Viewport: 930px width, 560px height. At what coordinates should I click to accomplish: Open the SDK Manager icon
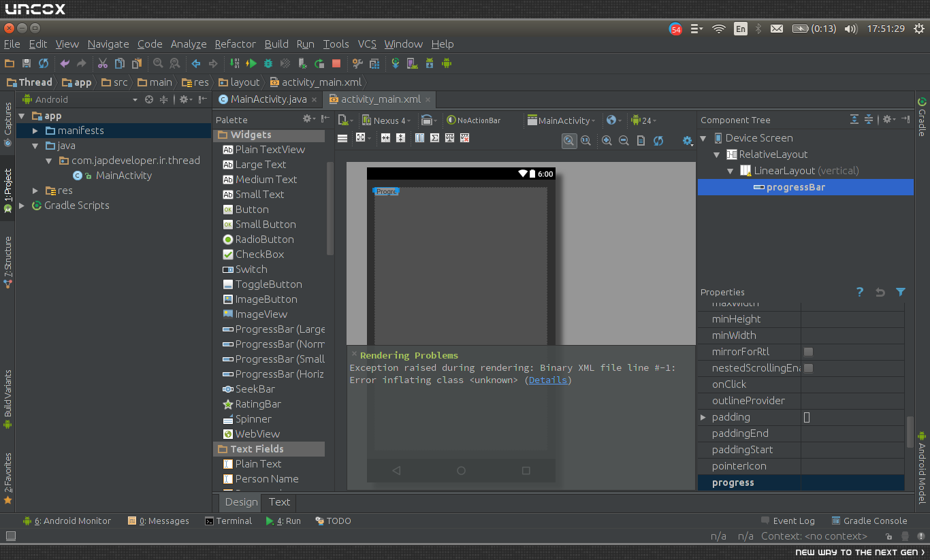(x=429, y=63)
